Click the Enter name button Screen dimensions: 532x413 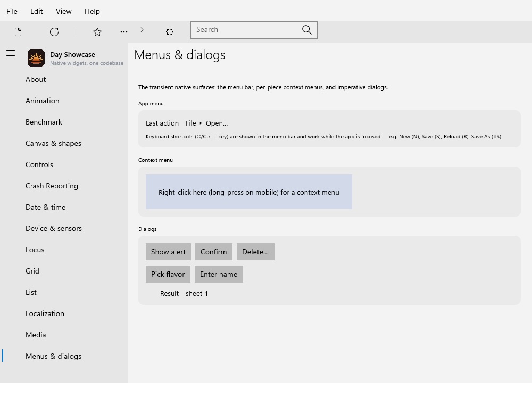(x=219, y=274)
